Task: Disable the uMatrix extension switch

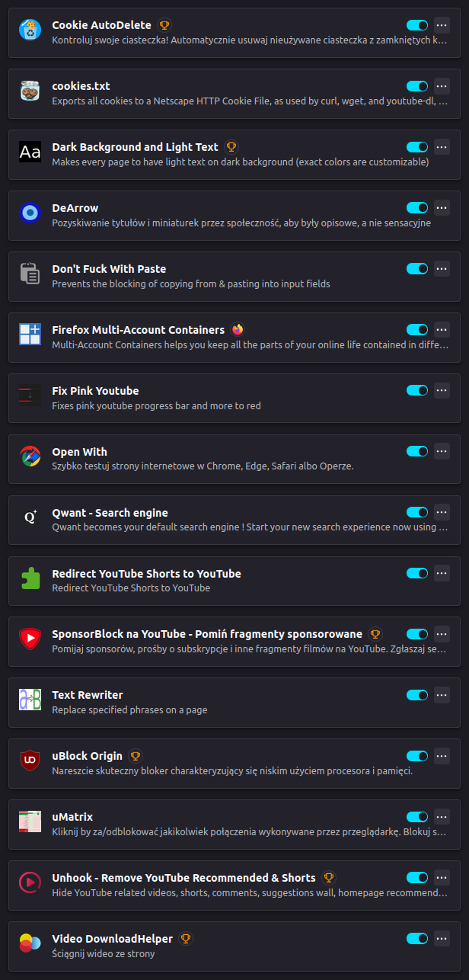Action: 417,817
